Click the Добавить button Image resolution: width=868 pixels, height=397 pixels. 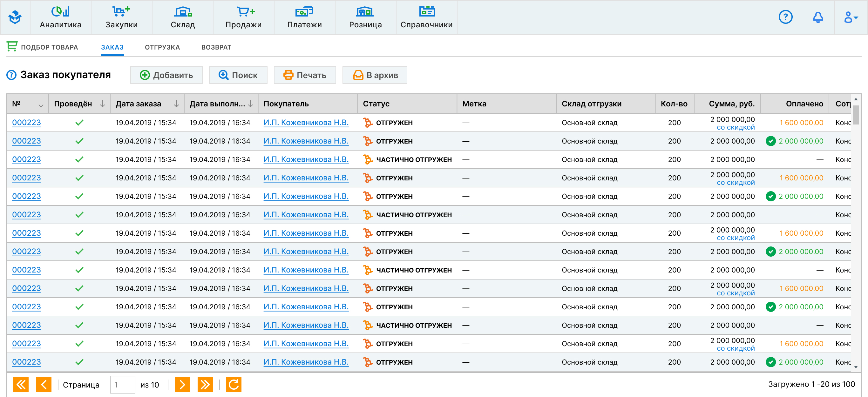click(166, 75)
